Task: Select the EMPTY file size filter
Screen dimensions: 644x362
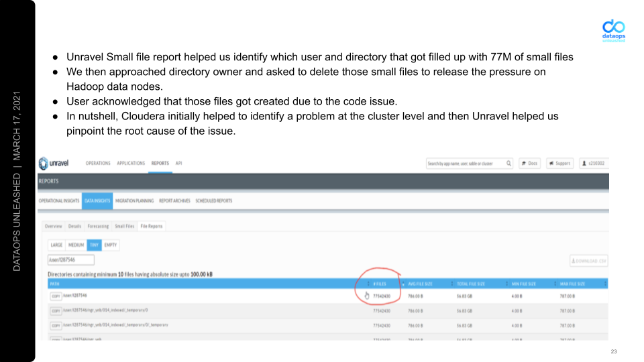Action: (111, 245)
